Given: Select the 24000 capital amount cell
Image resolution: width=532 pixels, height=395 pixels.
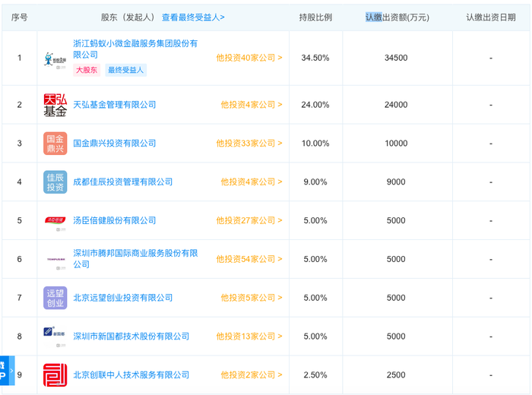Looking at the screenshot, I should pyautogui.click(x=396, y=105).
